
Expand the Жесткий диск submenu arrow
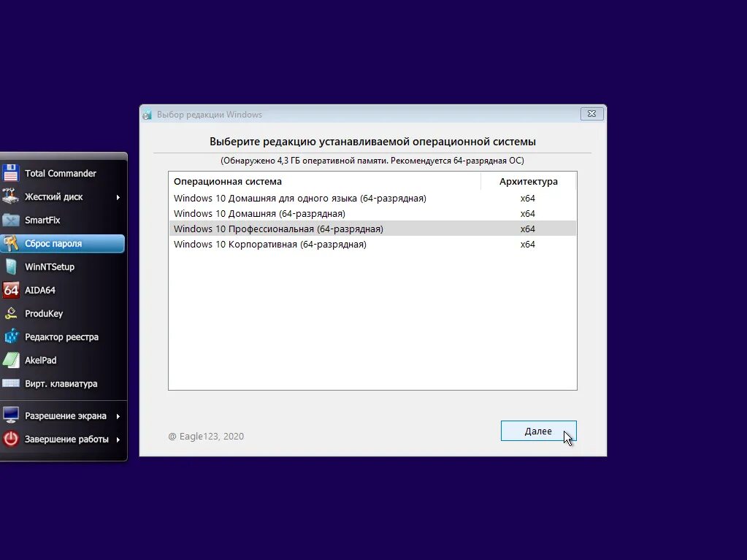[x=118, y=197]
